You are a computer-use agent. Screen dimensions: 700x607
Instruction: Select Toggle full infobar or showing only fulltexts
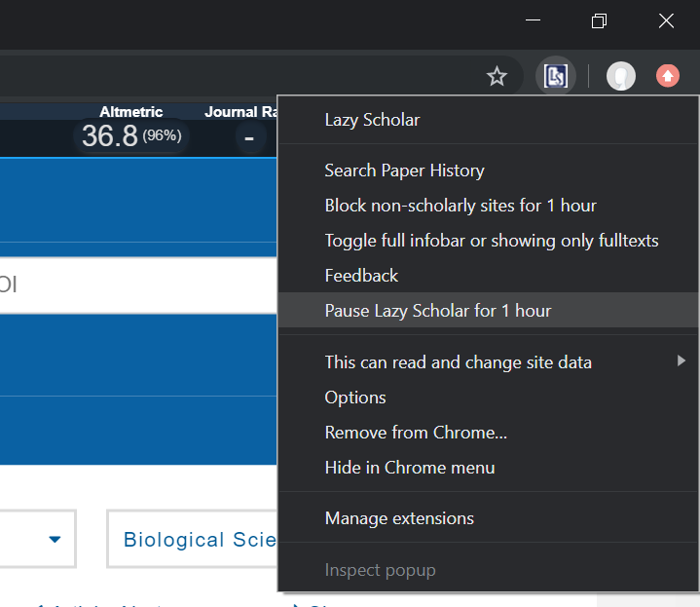[x=488, y=241]
